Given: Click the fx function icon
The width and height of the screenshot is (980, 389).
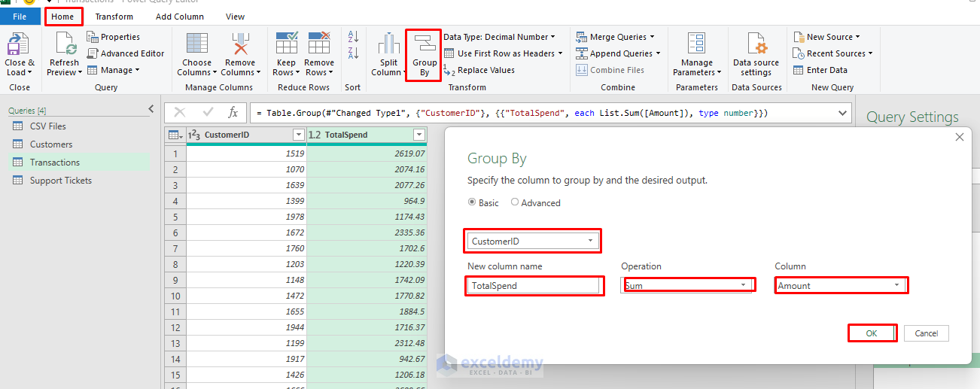Looking at the screenshot, I should point(233,112).
